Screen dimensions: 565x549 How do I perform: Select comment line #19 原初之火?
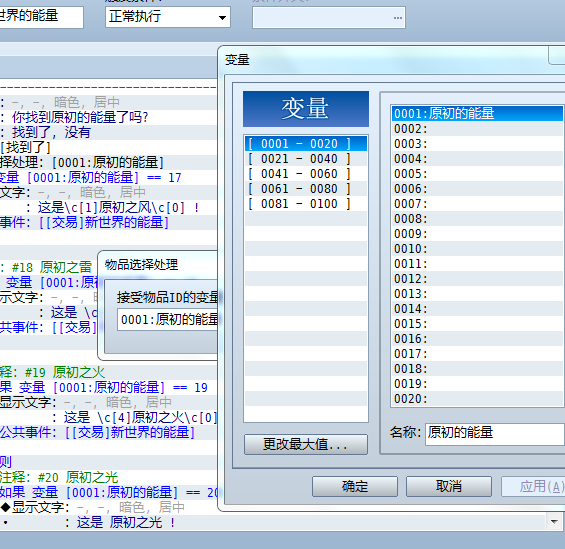108,372
